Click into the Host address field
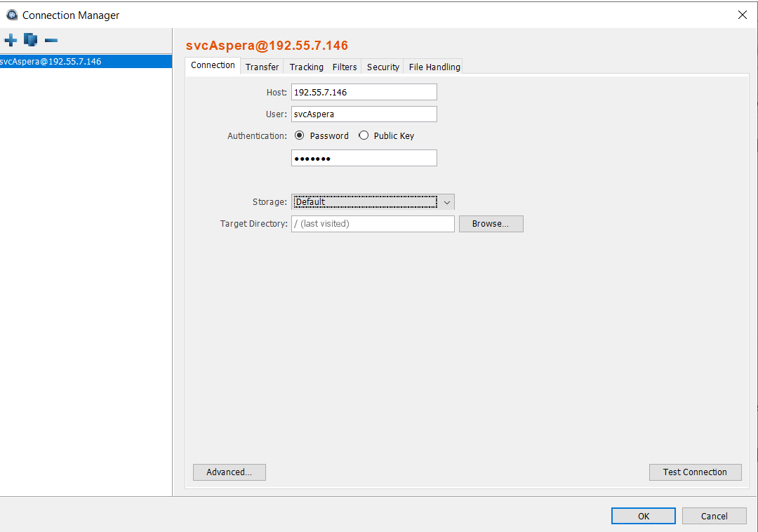The width and height of the screenshot is (758, 532). coord(364,92)
